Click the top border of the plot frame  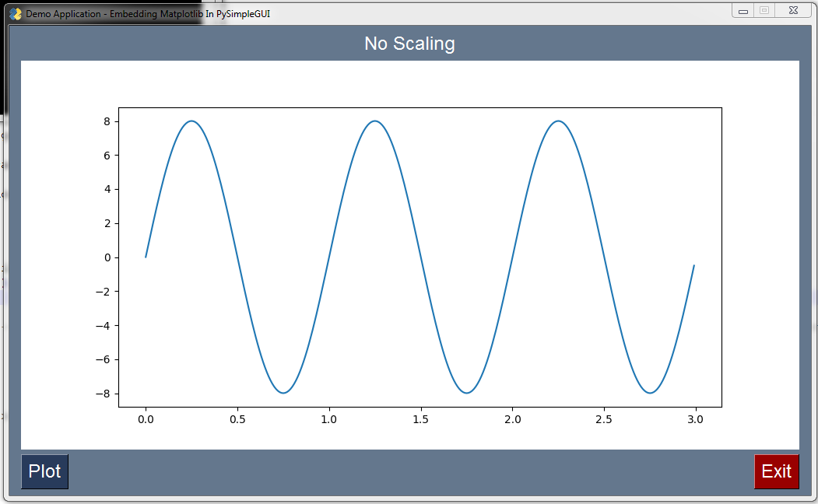tap(420, 107)
